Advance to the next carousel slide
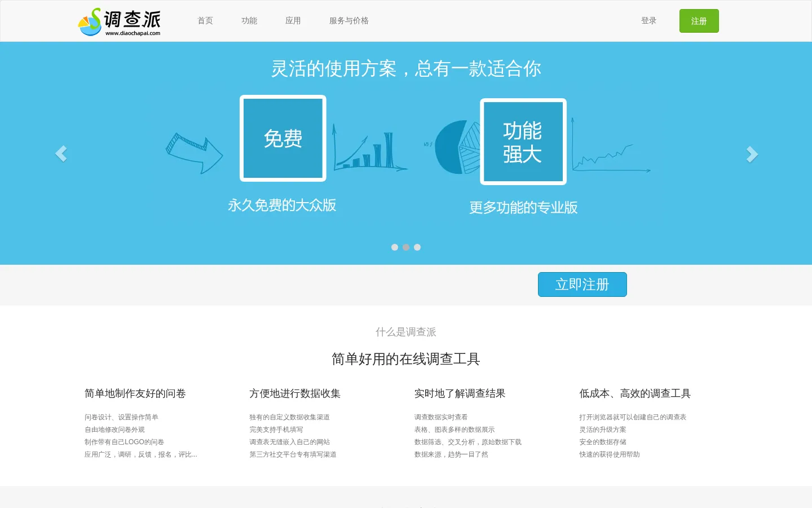Screen dimensions: 812x508 pos(752,154)
